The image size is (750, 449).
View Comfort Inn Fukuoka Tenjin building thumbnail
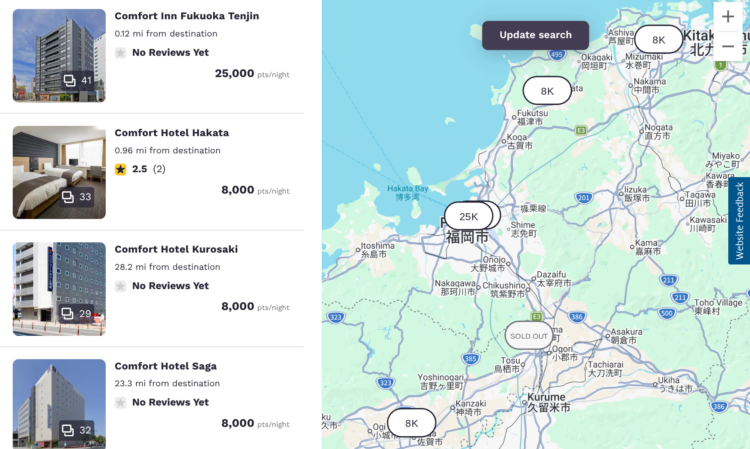[59, 55]
